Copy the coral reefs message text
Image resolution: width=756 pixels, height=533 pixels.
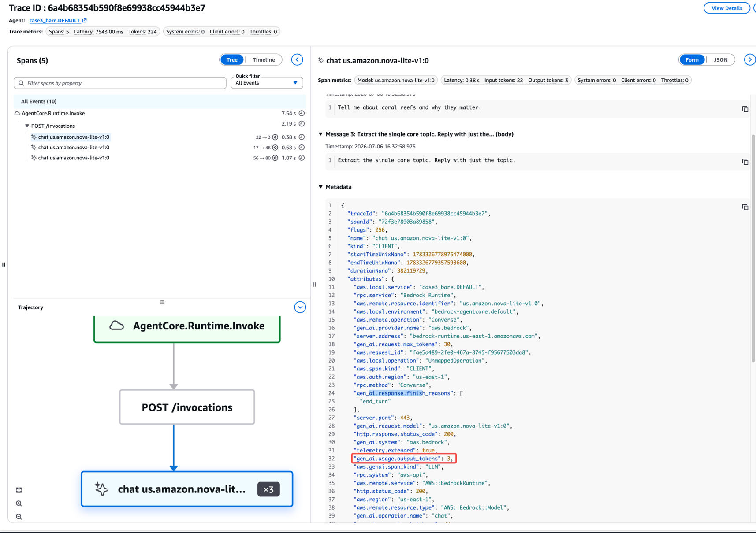(745, 109)
